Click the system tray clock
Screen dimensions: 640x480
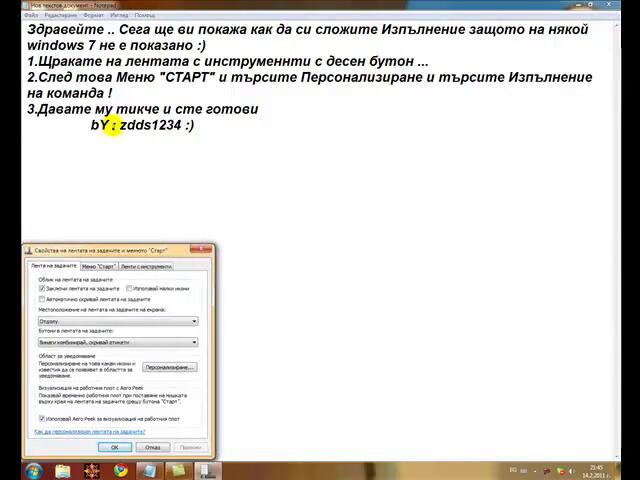coord(596,470)
